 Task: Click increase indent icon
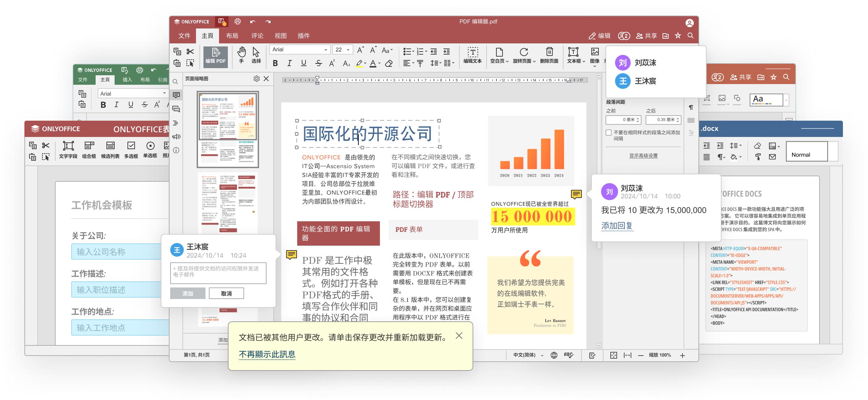click(x=447, y=52)
